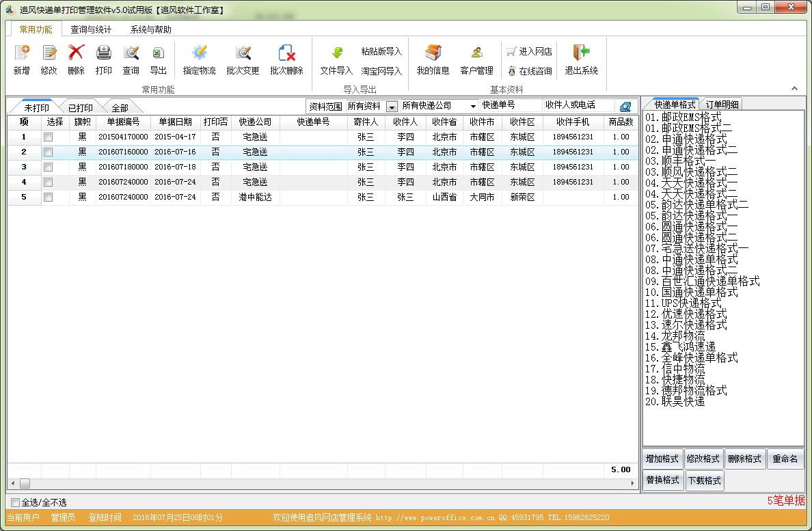Screen dimensions: 812x531
Task: Open 导出 (Export) Excel icon
Action: click(158, 53)
